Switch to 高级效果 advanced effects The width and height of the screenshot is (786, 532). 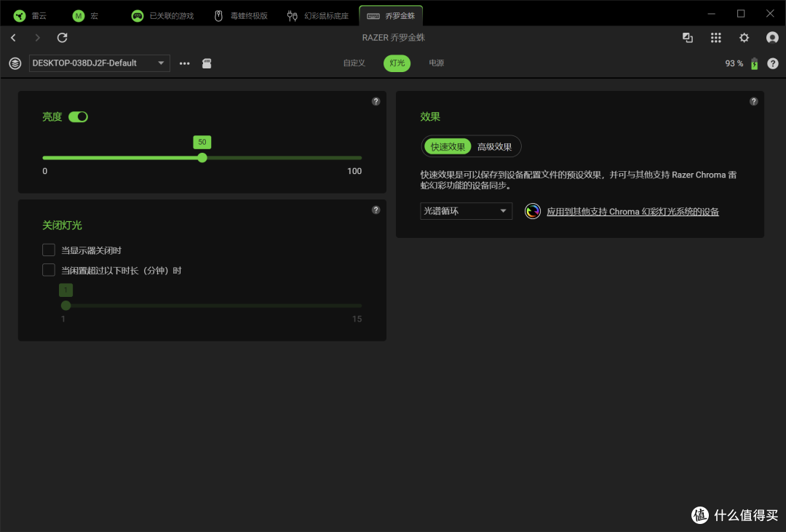pos(494,146)
